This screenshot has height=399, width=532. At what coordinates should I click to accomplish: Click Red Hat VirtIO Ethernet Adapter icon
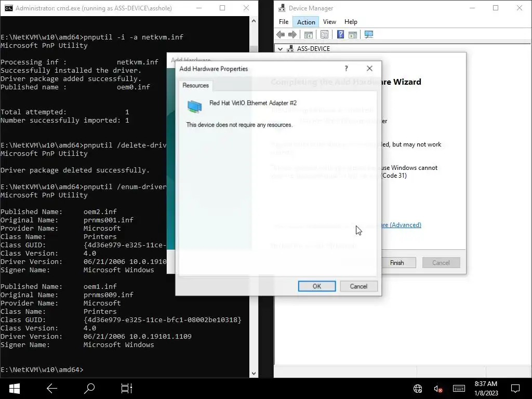[194, 106]
